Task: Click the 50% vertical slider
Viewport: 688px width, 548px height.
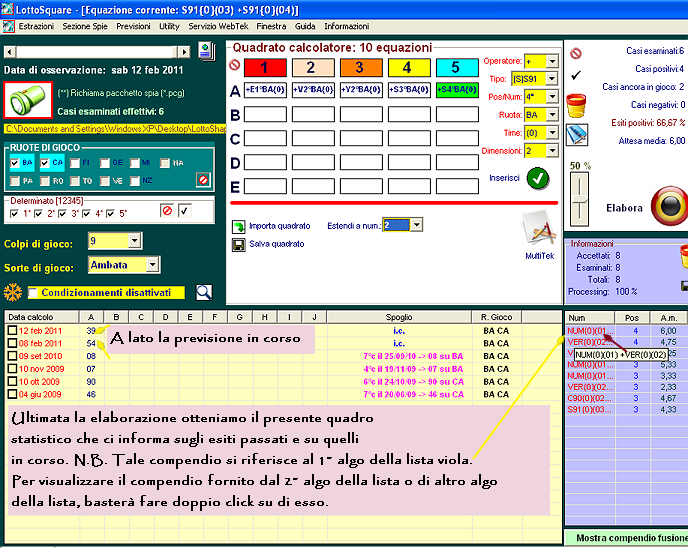Action: pyautogui.click(x=580, y=199)
